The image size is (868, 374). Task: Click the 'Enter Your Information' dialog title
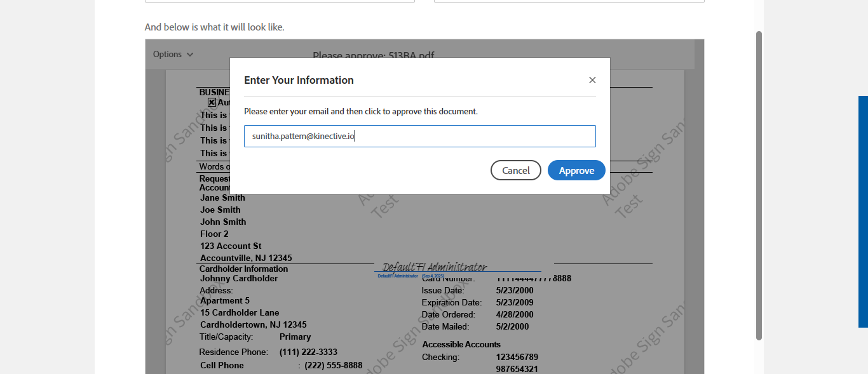point(299,80)
